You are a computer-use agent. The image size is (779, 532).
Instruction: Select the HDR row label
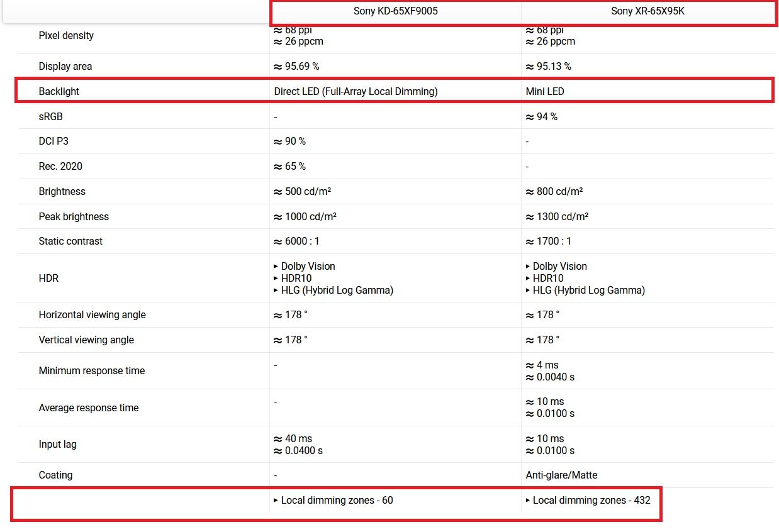(48, 278)
